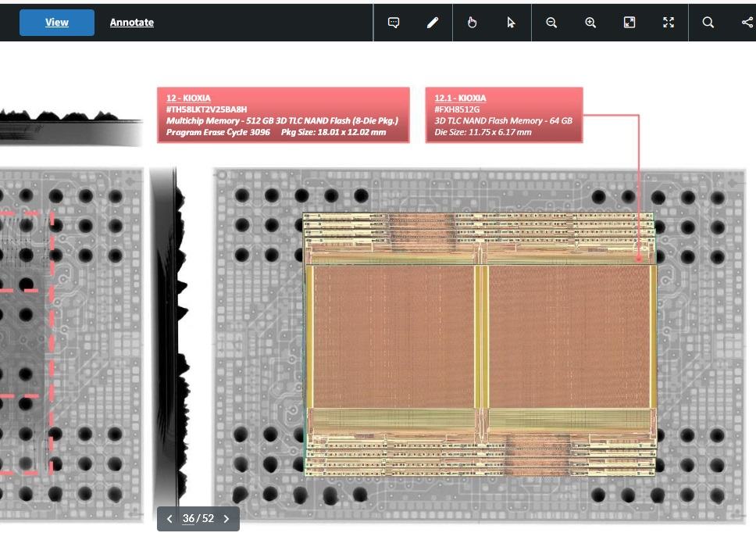This screenshot has width=756, height=540.
Task: Choose the arrow pointer tool
Action: (x=511, y=22)
